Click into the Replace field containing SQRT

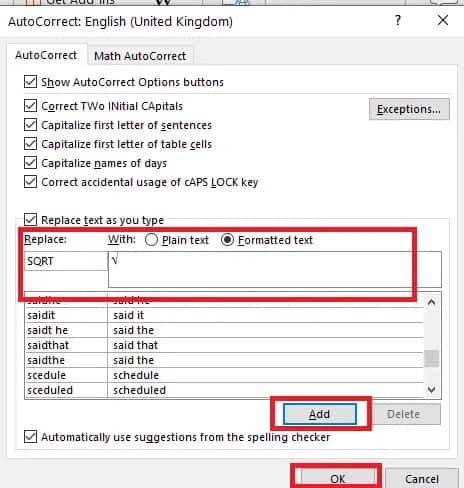(66, 261)
